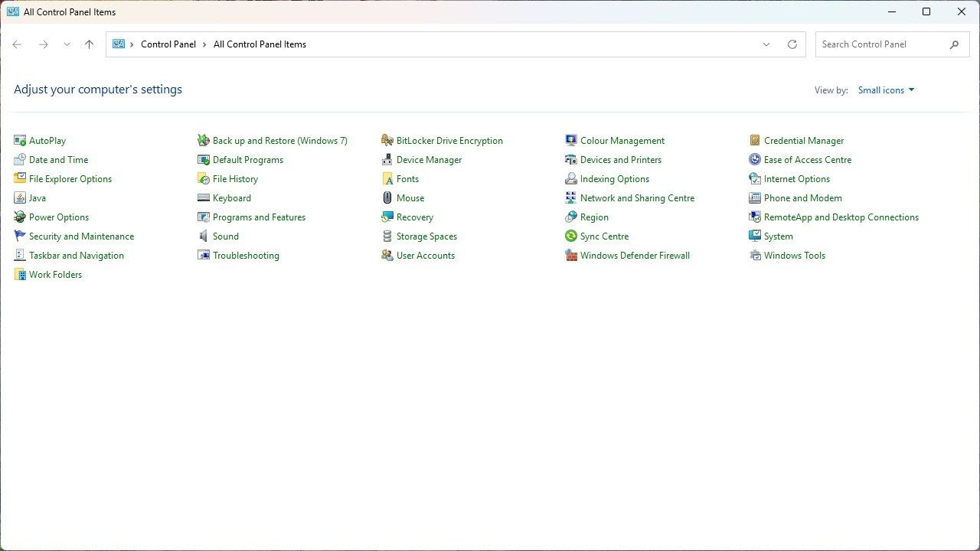Click the Sound speaker icon
This screenshot has height=551, width=980.
coord(204,236)
